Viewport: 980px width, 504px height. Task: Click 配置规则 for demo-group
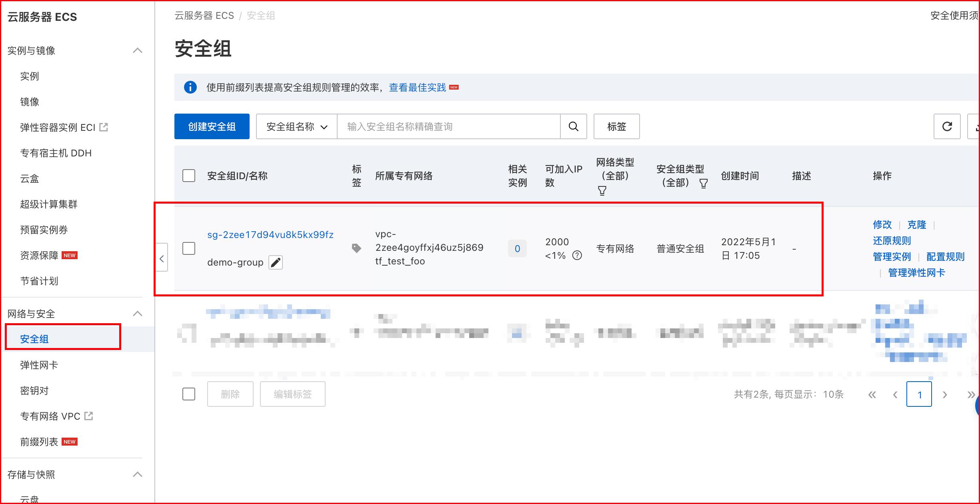tap(946, 256)
